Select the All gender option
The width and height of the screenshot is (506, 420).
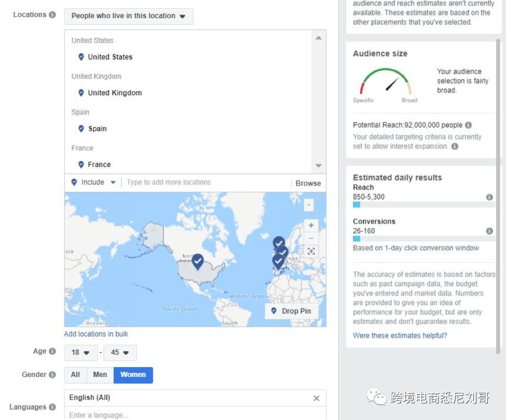pyautogui.click(x=75, y=374)
